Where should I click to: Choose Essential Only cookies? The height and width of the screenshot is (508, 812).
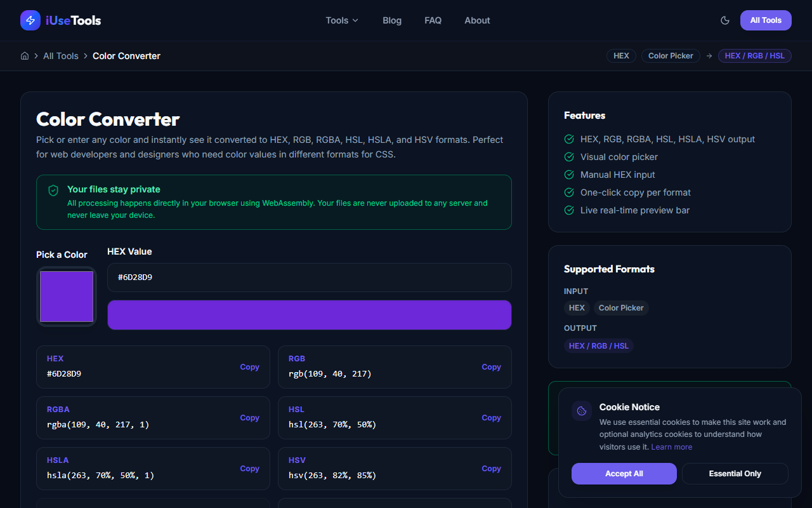click(735, 474)
